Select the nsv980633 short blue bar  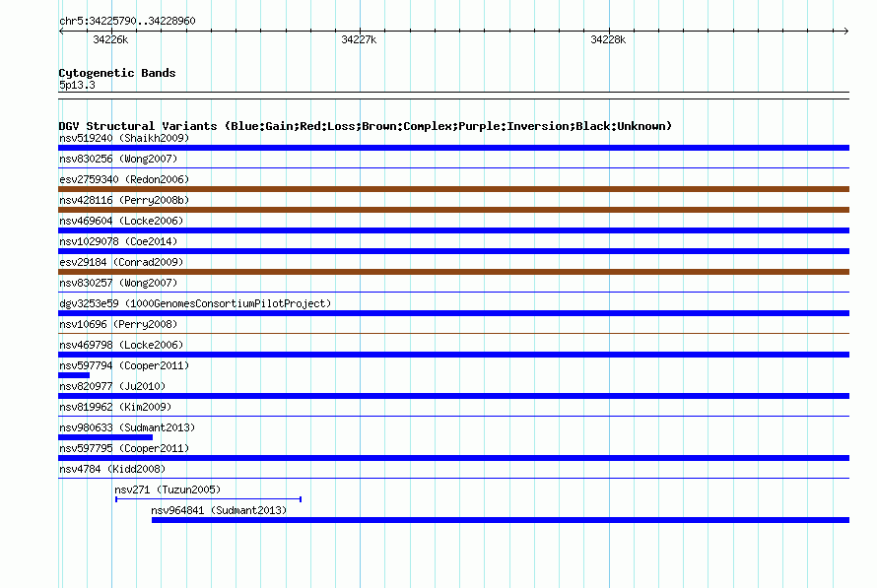click(x=105, y=437)
